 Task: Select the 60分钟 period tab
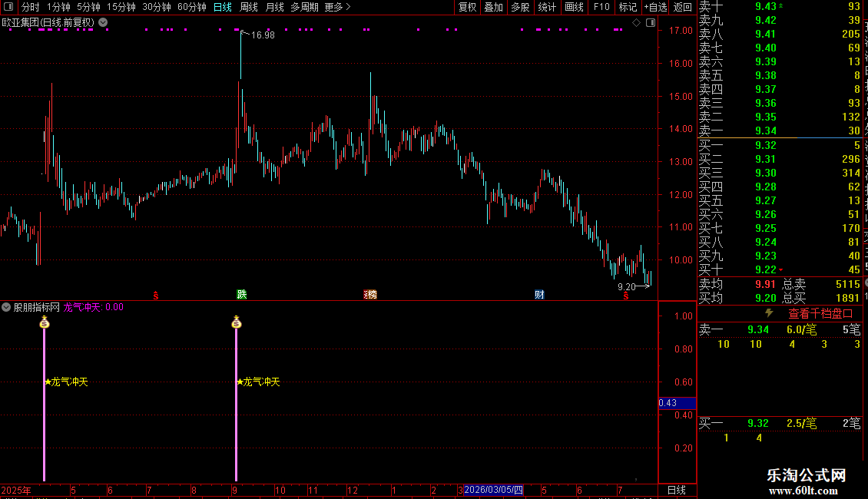[192, 7]
